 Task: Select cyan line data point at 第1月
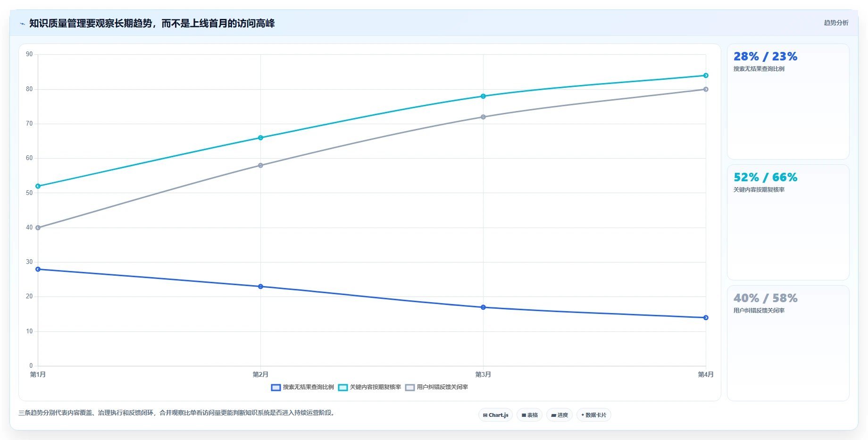point(38,186)
